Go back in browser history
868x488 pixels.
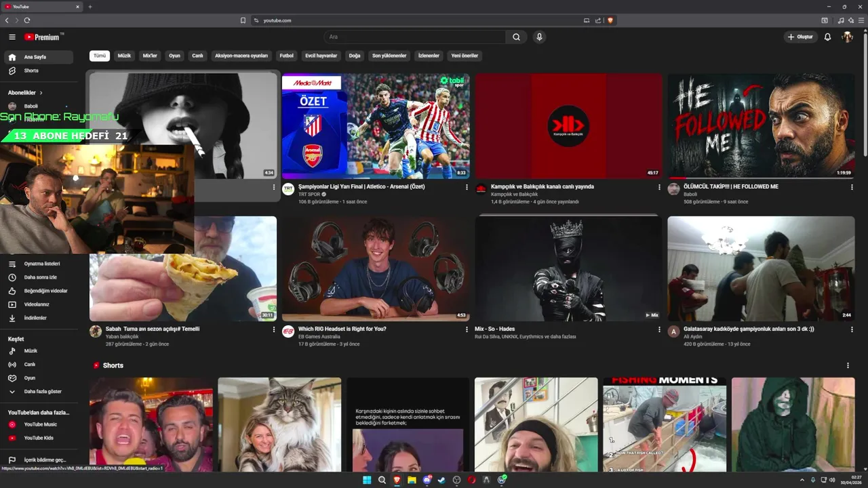(x=7, y=20)
